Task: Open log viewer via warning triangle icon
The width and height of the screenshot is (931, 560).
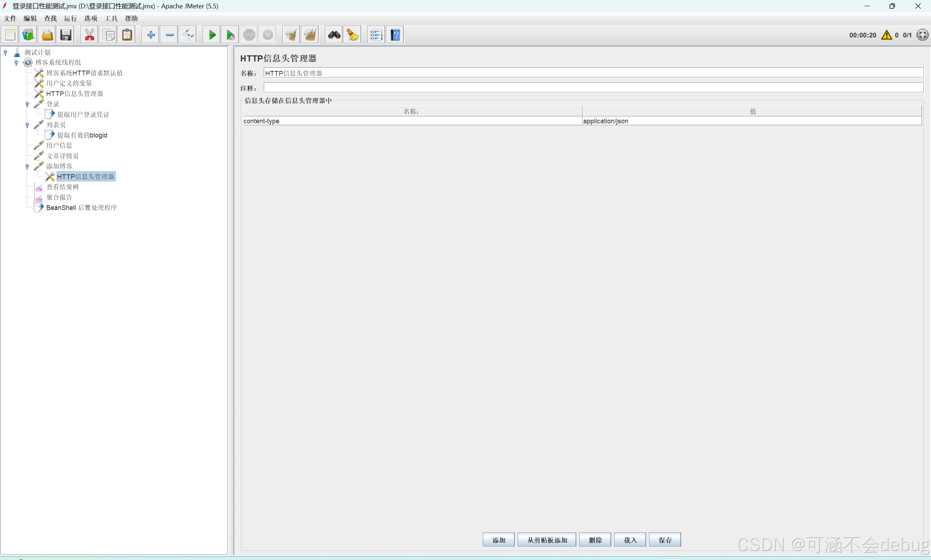Action: [x=887, y=35]
